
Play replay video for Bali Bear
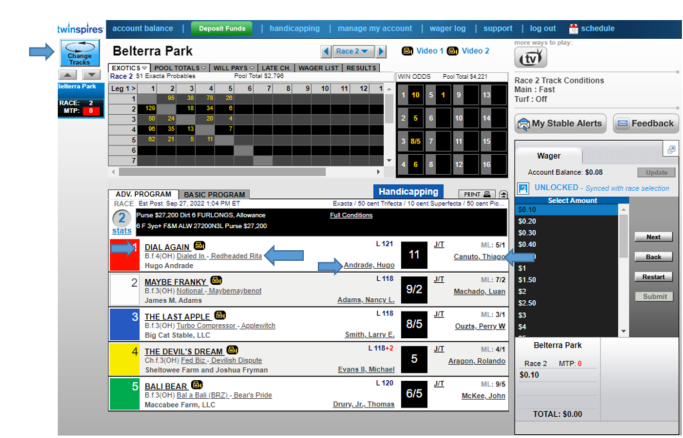click(197, 385)
